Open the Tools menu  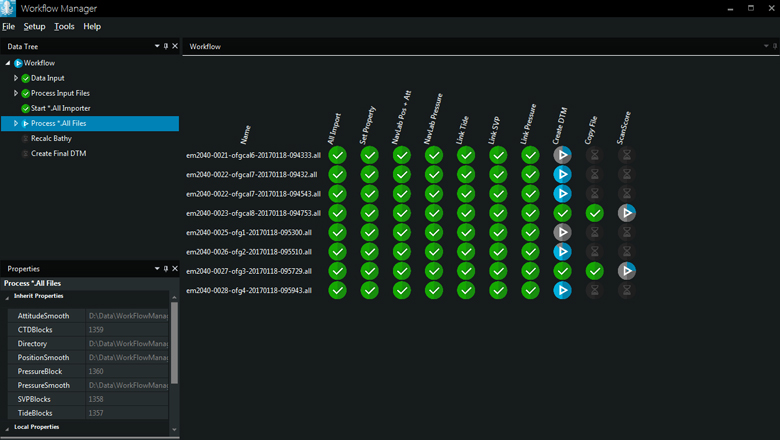(x=64, y=26)
